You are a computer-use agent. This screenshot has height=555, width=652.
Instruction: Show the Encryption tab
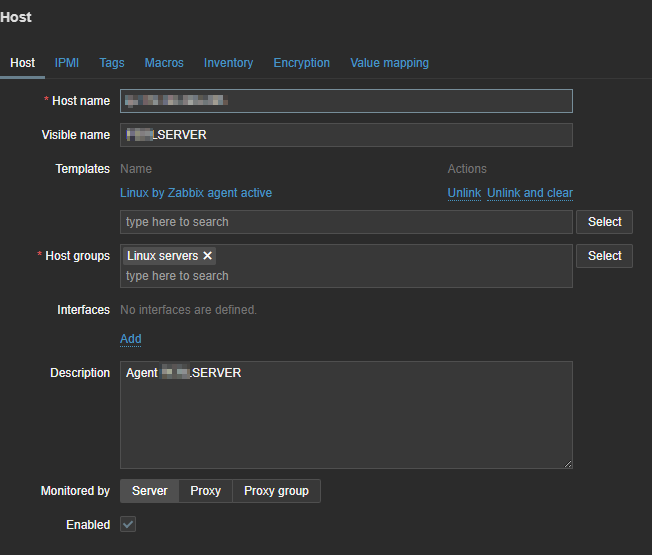[301, 63]
